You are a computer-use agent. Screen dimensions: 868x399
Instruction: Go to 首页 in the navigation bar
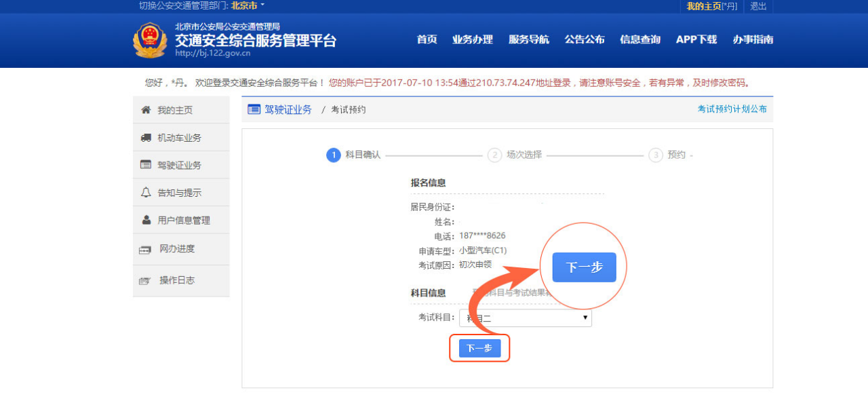point(427,39)
